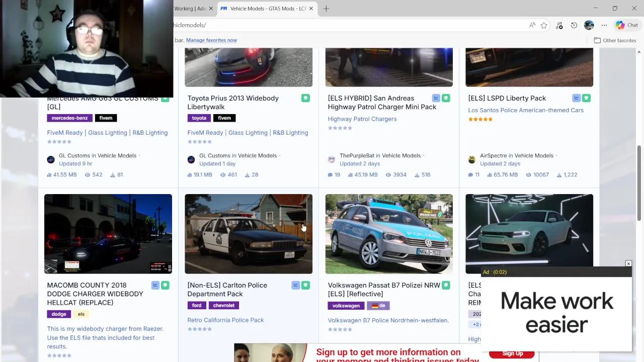Screen dimensions: 644x362
Task: Open ThePurpleBat author avatar
Action: tap(332, 160)
